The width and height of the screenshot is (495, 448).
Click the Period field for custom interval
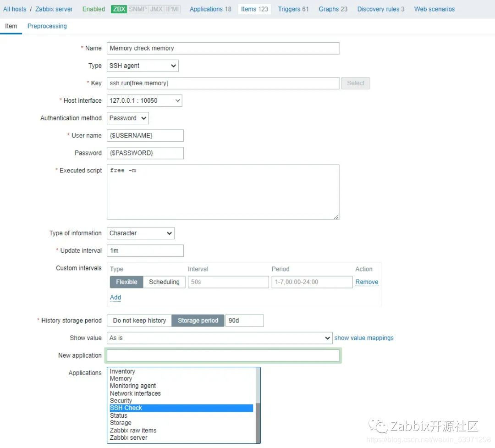click(312, 282)
